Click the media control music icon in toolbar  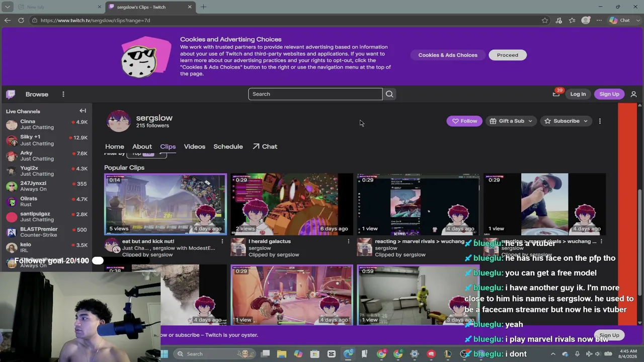558,20
